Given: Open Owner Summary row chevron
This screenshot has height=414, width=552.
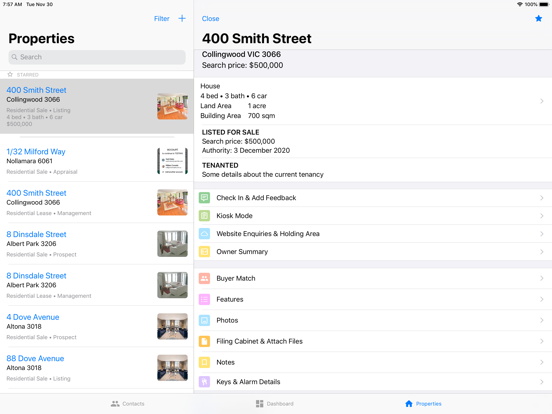Looking at the screenshot, I should (541, 251).
